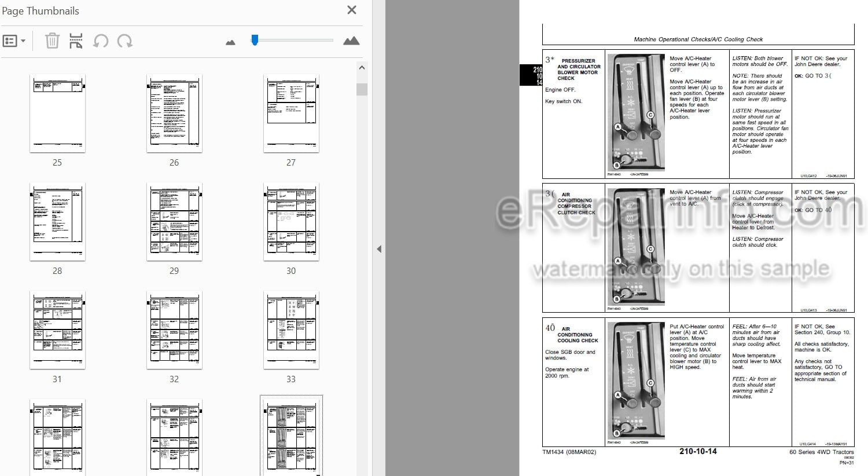Select page 30 thumbnail
This screenshot has width=868, height=476.
click(291, 222)
